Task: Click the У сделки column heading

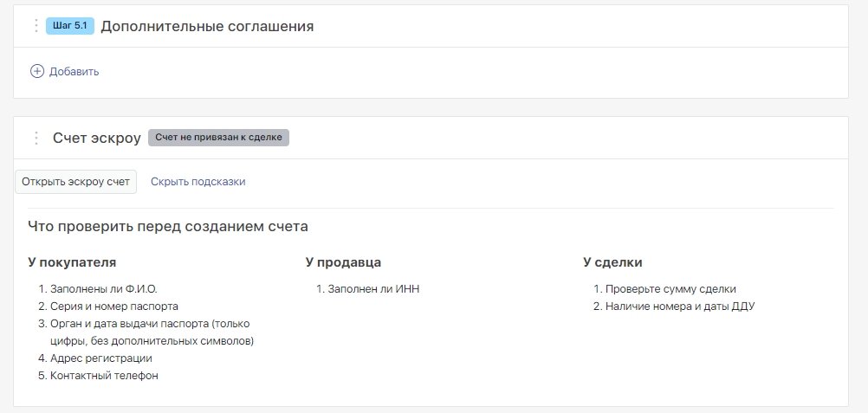Action: click(x=612, y=262)
